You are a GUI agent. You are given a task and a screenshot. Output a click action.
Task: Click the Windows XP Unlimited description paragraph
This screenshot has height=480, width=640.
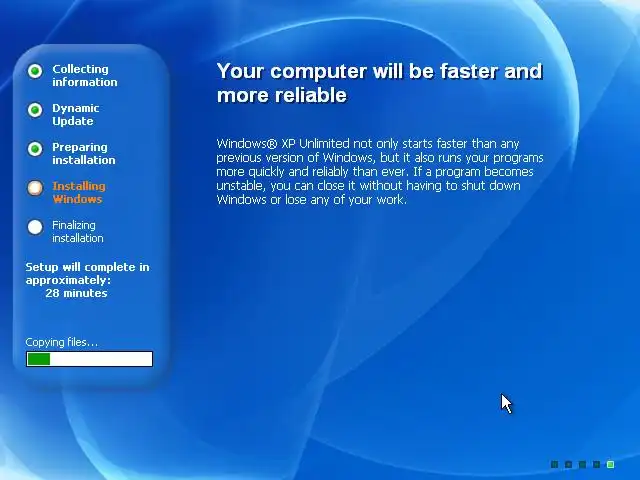tap(380, 171)
